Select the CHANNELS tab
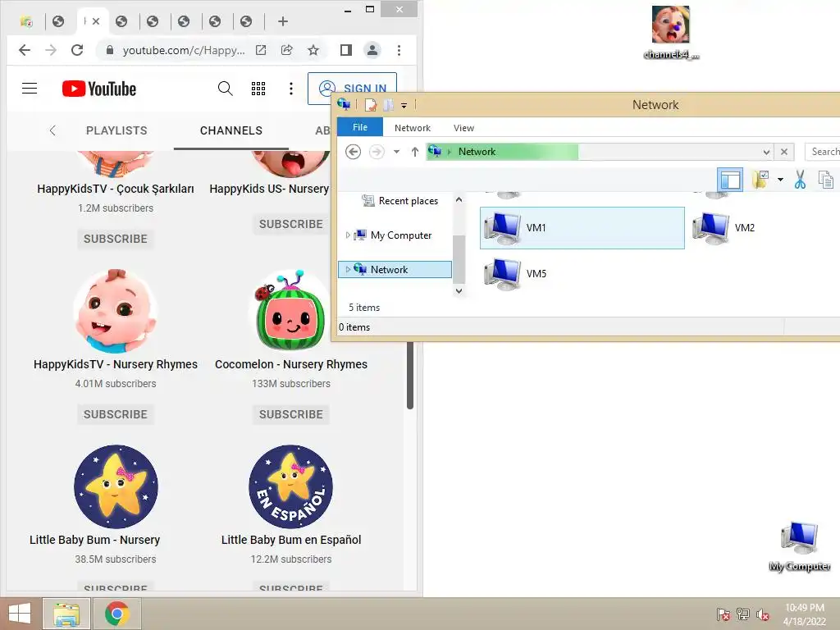The image size is (840, 630). (231, 130)
